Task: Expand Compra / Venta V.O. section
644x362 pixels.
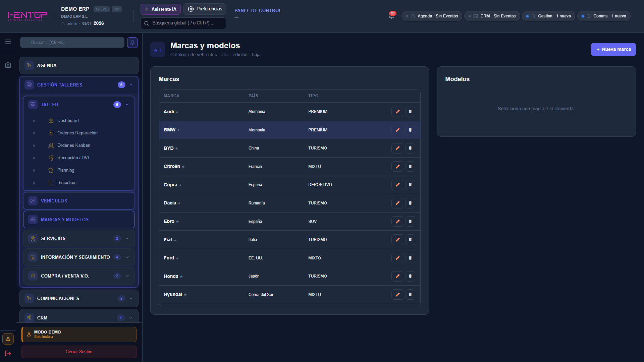Action: pos(127,276)
